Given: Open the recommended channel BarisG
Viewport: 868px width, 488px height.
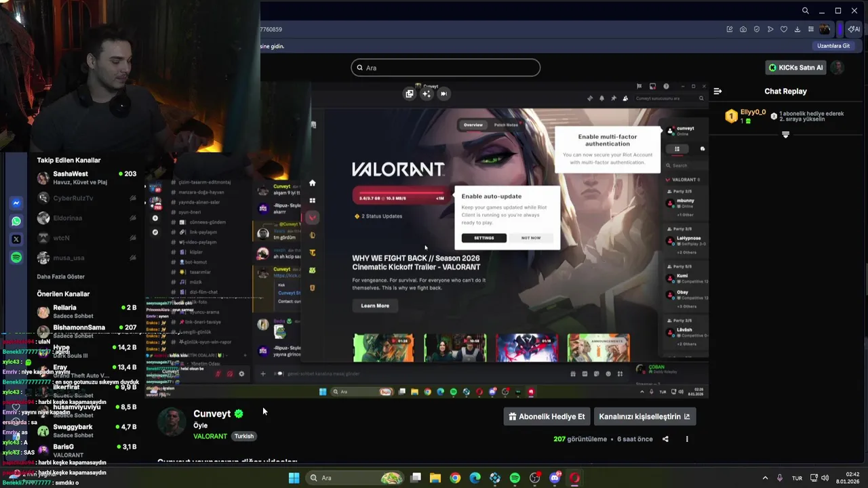Looking at the screenshot, I should tap(87, 451).
